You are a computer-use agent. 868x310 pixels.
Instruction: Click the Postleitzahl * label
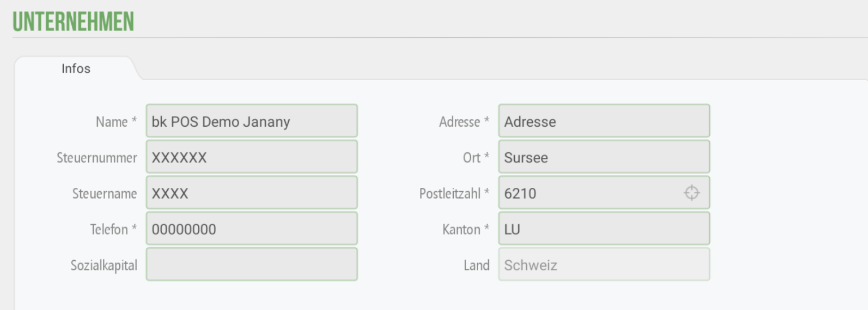(454, 193)
